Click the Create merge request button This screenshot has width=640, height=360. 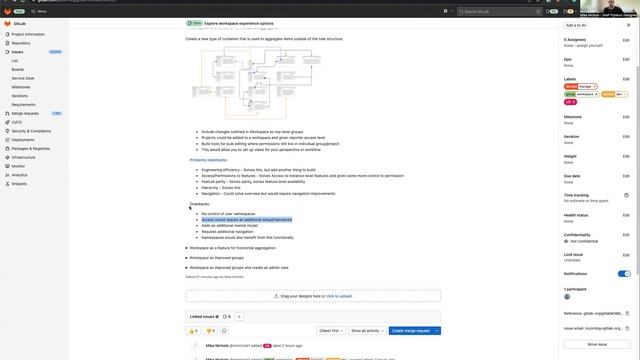tap(411, 331)
